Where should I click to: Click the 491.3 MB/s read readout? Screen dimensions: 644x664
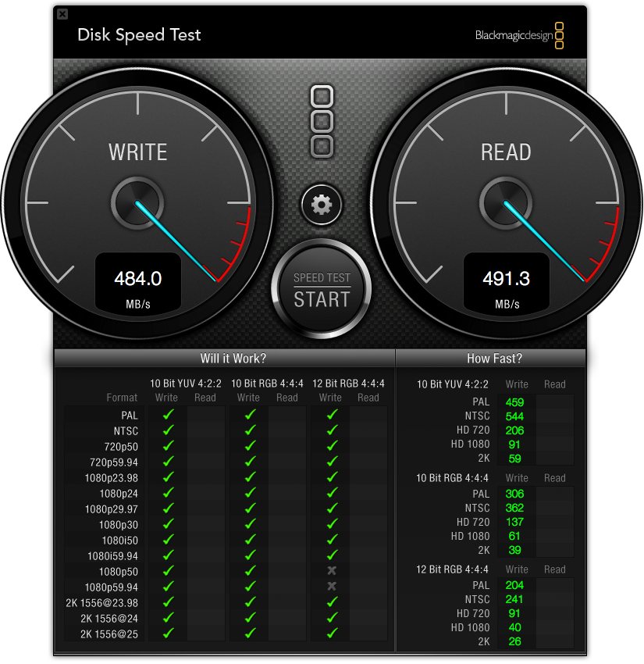click(x=507, y=284)
